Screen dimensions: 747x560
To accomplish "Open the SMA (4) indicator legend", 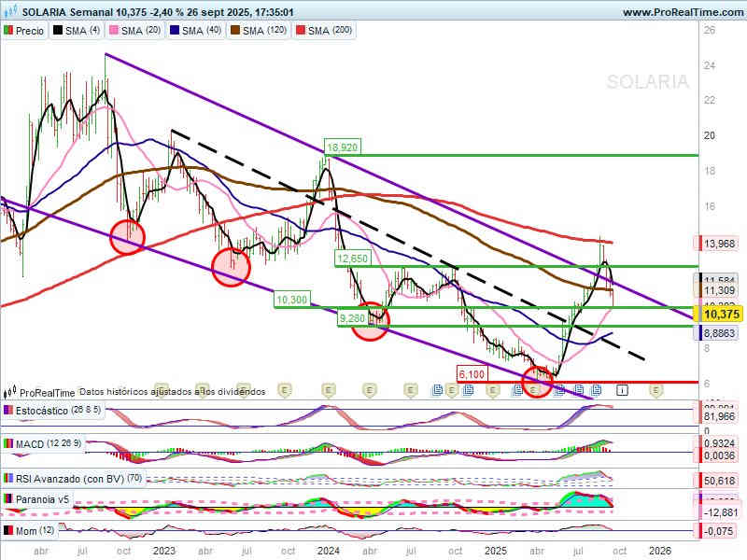I will 77,31.
